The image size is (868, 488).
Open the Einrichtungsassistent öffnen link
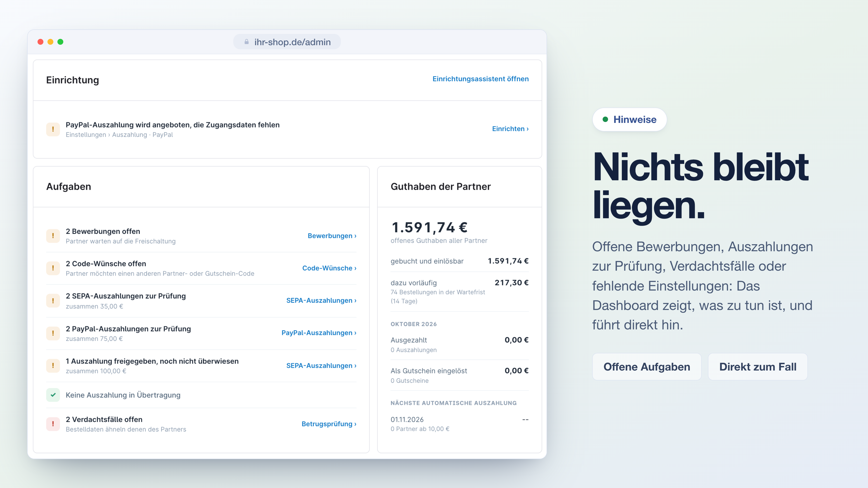(481, 79)
